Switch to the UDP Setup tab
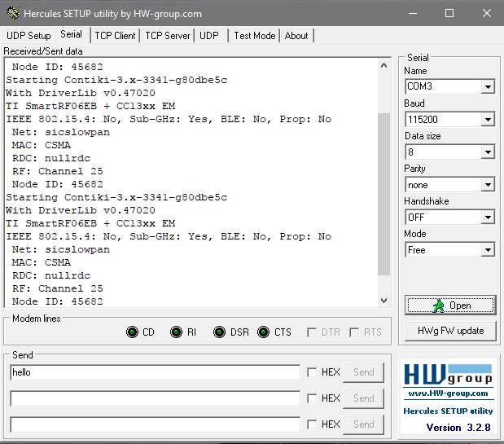Screen dimensions: 504x444 pos(28,35)
